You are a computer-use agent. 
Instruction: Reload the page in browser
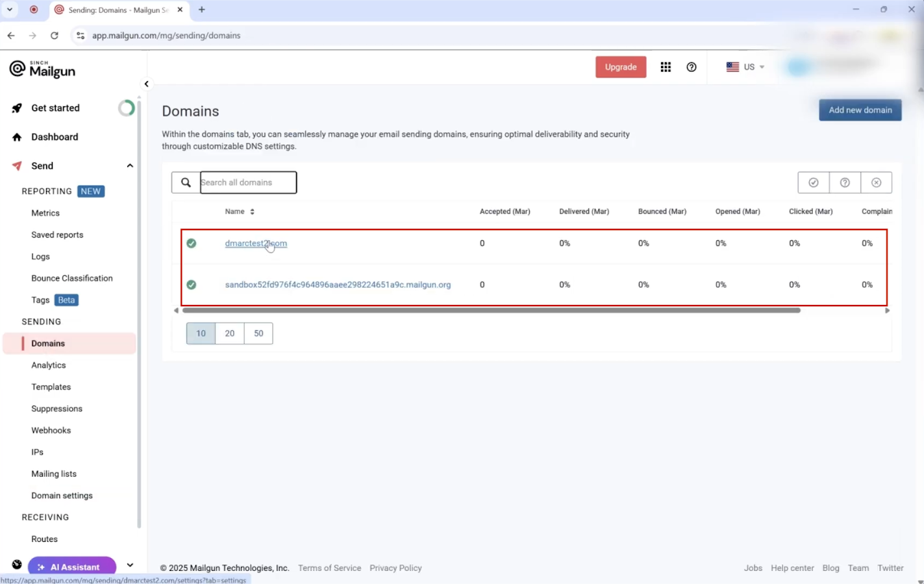[x=55, y=36]
